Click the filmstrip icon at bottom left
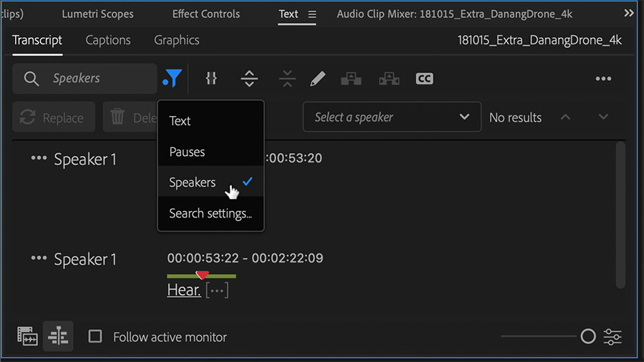Image resolution: width=644 pixels, height=362 pixels. [27, 336]
